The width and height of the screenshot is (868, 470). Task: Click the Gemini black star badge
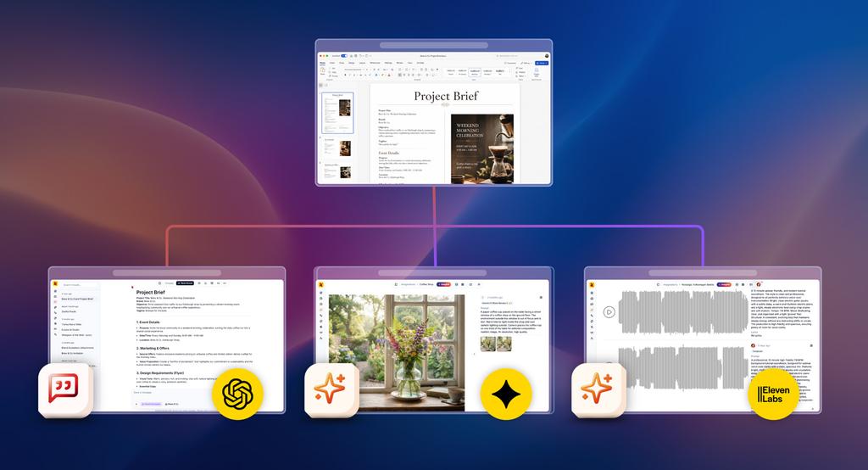coord(506,394)
